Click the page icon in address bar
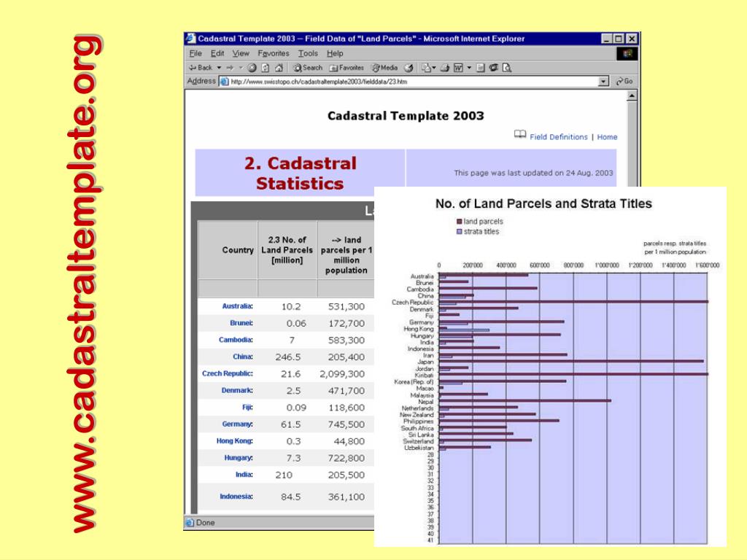Screen dimensions: 747x560 tap(224, 82)
